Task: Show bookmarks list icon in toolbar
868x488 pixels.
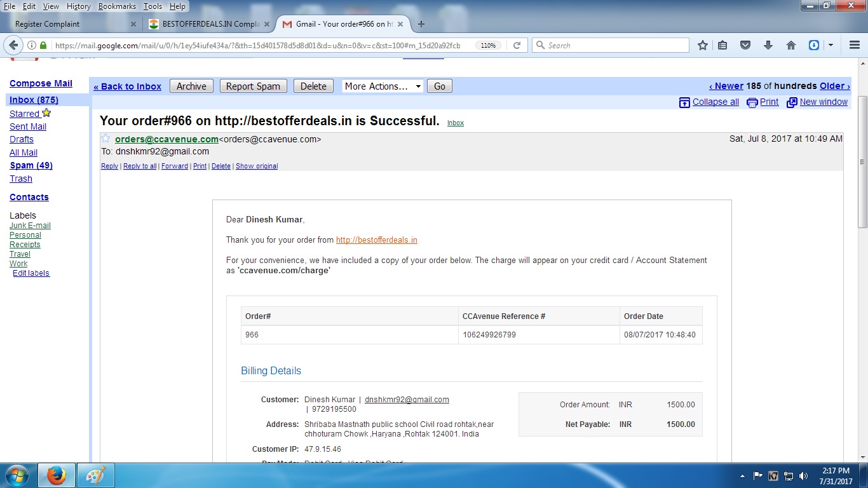Action: 722,45
